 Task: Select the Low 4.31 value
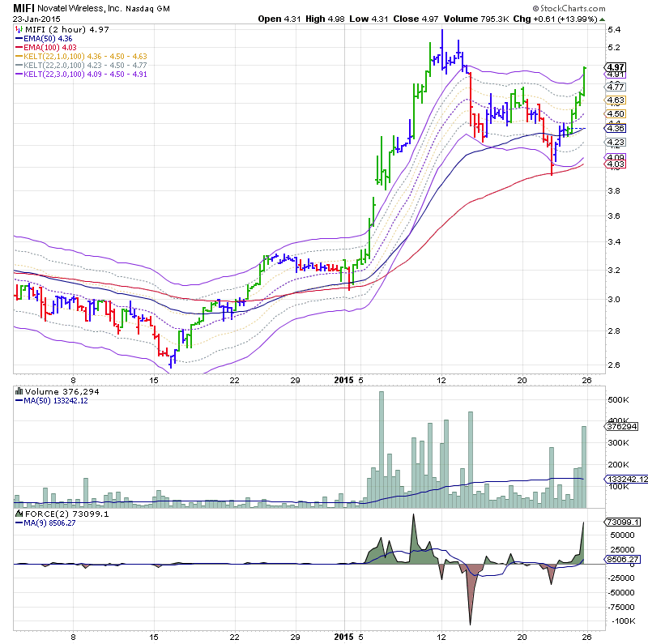click(x=369, y=19)
